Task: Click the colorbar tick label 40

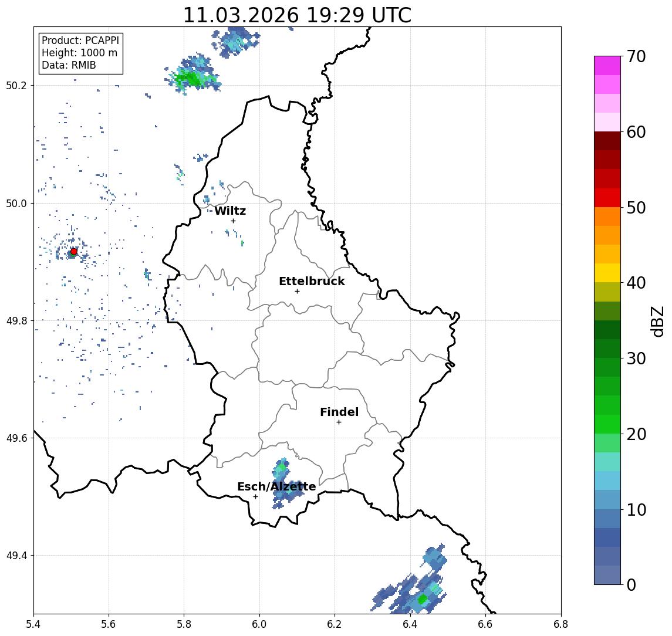Action: click(636, 283)
